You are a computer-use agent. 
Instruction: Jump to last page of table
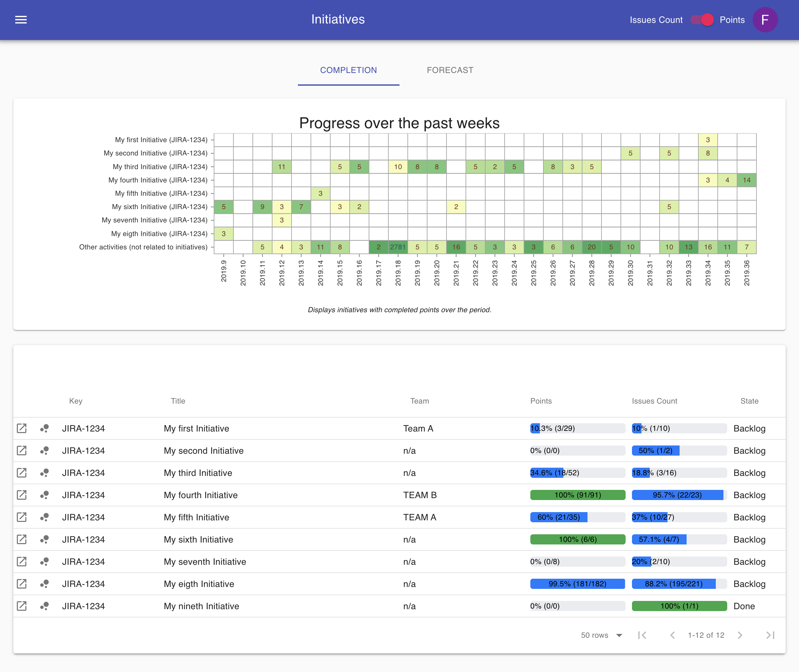770,635
